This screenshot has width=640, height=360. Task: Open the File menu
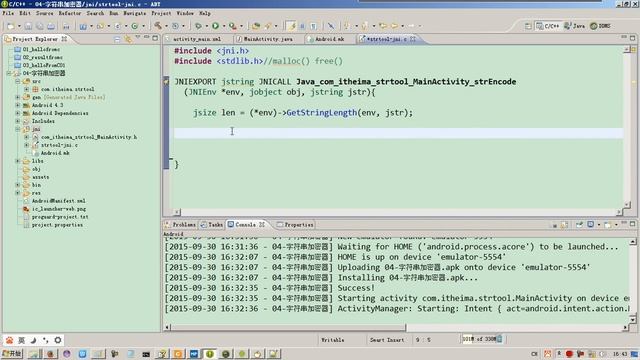click(x=8, y=13)
